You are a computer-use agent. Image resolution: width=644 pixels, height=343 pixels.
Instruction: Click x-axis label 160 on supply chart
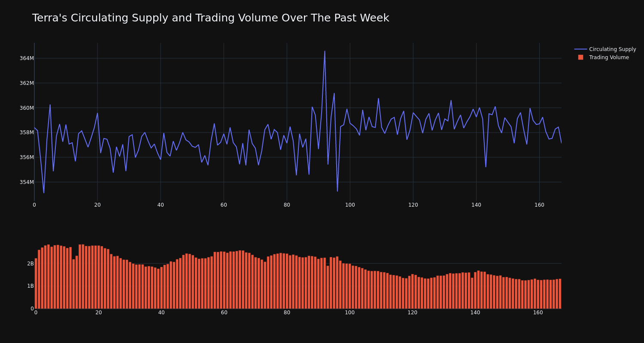[x=539, y=205]
